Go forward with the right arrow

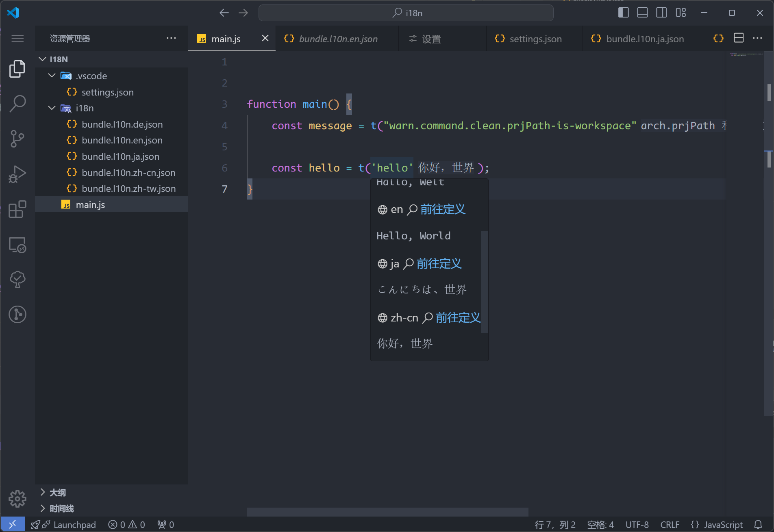(x=243, y=13)
